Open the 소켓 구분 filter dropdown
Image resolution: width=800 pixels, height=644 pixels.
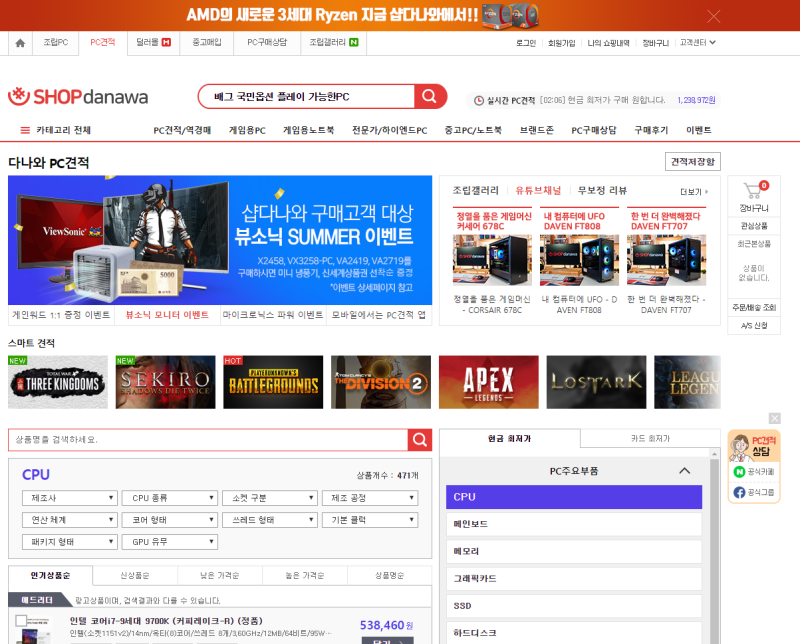click(270, 498)
